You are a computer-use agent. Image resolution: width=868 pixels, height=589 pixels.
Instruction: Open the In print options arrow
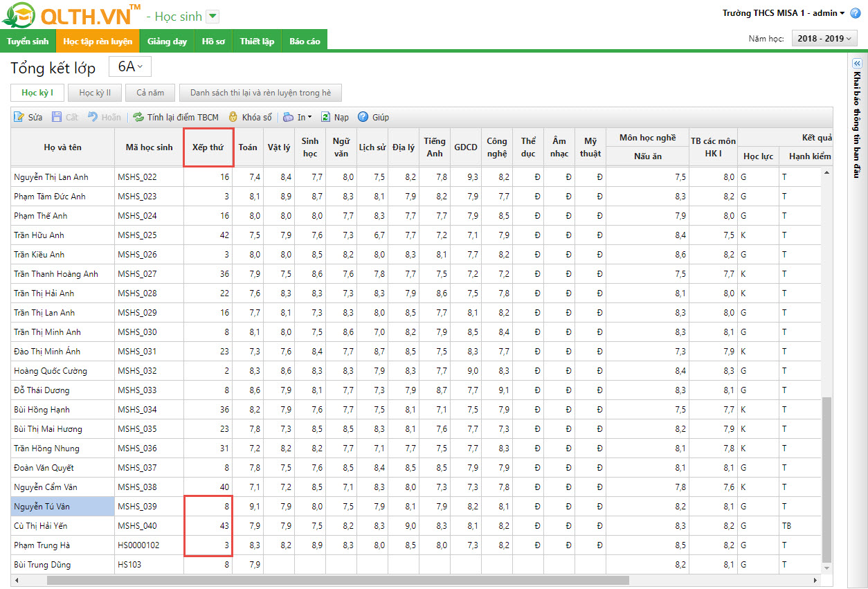[310, 118]
